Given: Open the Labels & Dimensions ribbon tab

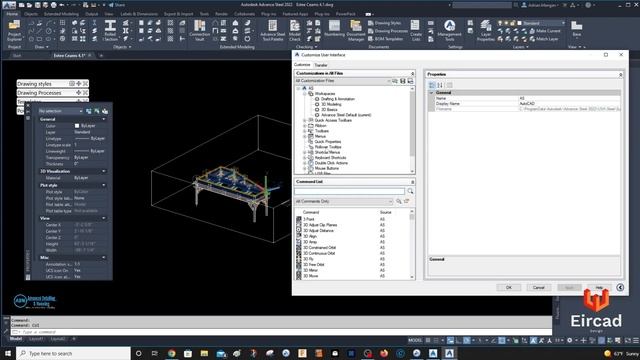Looking at the screenshot, I should [139, 14].
